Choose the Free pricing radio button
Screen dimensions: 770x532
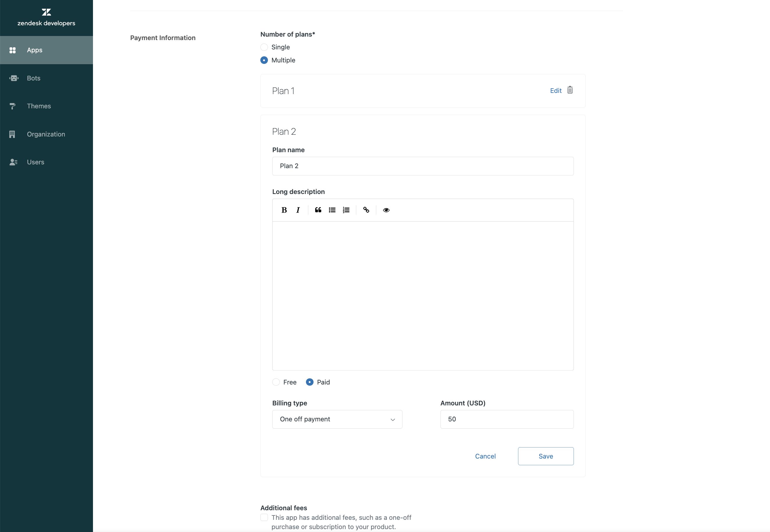click(x=276, y=382)
